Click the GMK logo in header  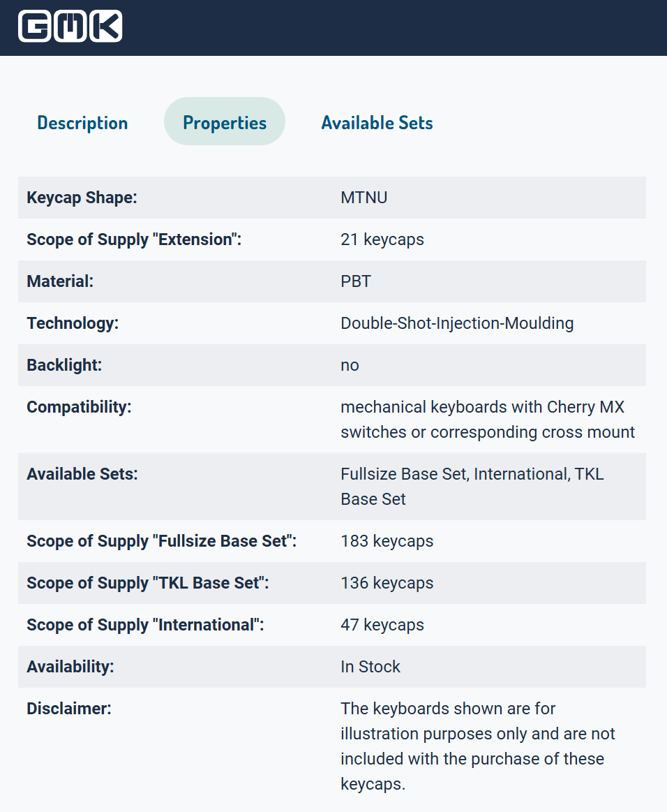[x=70, y=26]
